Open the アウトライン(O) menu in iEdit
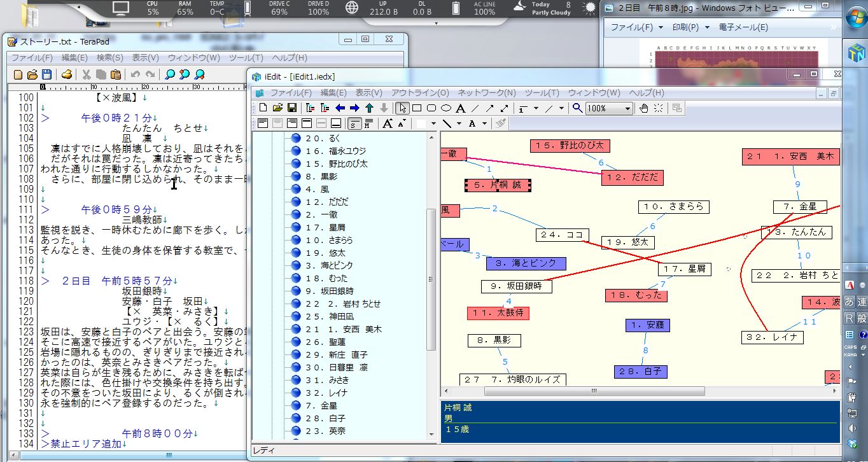The height and width of the screenshot is (462, 868). [x=420, y=93]
